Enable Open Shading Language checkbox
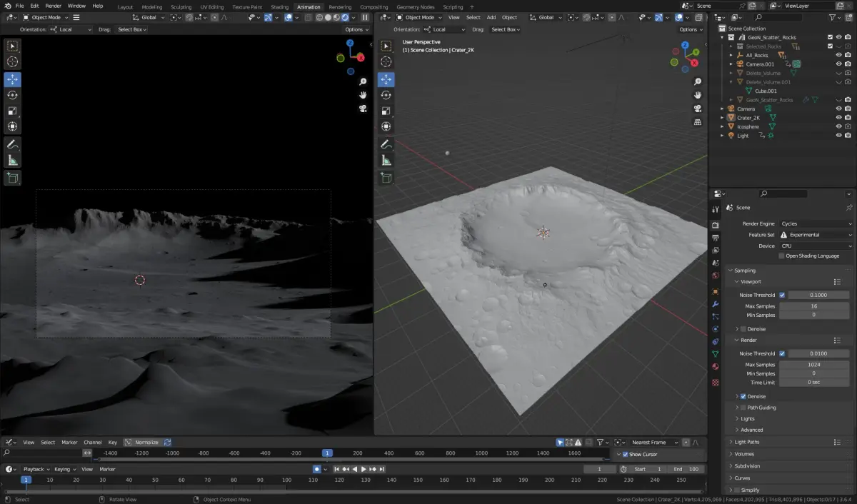857x504 pixels. (x=782, y=256)
